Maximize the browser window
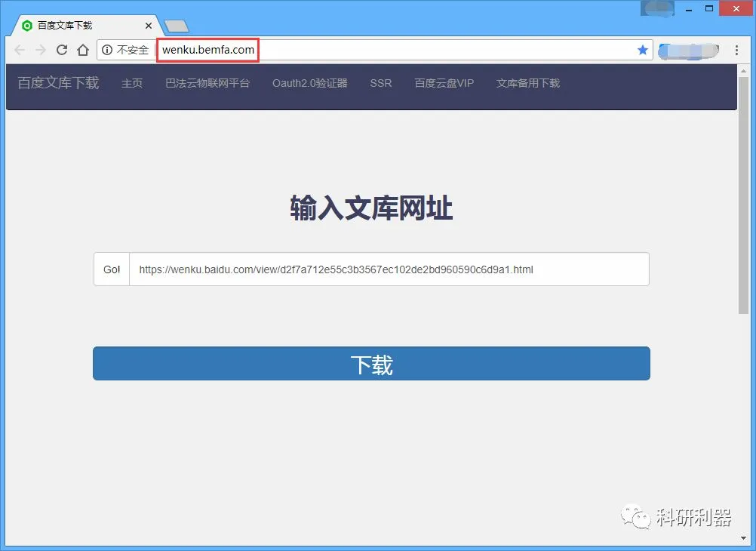 (x=708, y=9)
